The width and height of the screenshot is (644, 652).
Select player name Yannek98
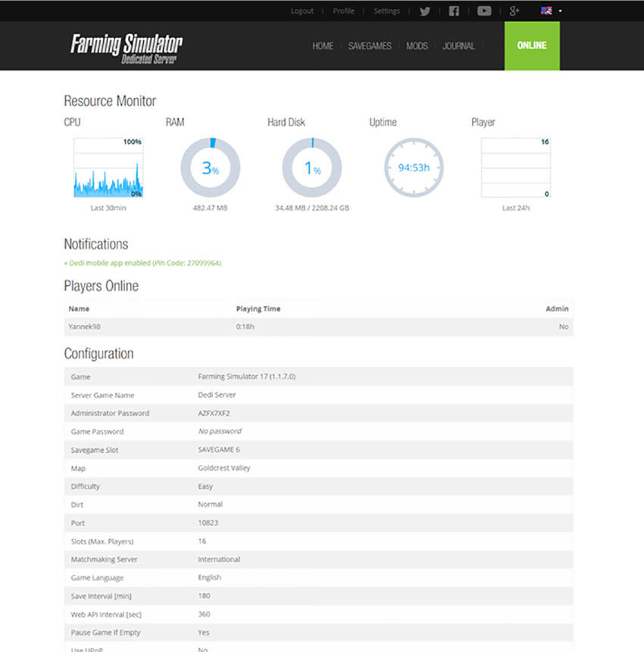tap(84, 326)
